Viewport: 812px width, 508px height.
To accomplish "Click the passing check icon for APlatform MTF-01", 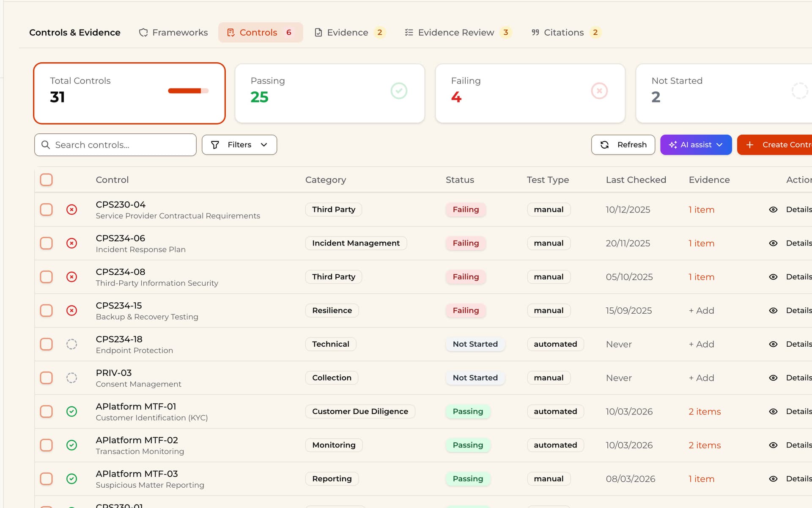I will click(72, 411).
